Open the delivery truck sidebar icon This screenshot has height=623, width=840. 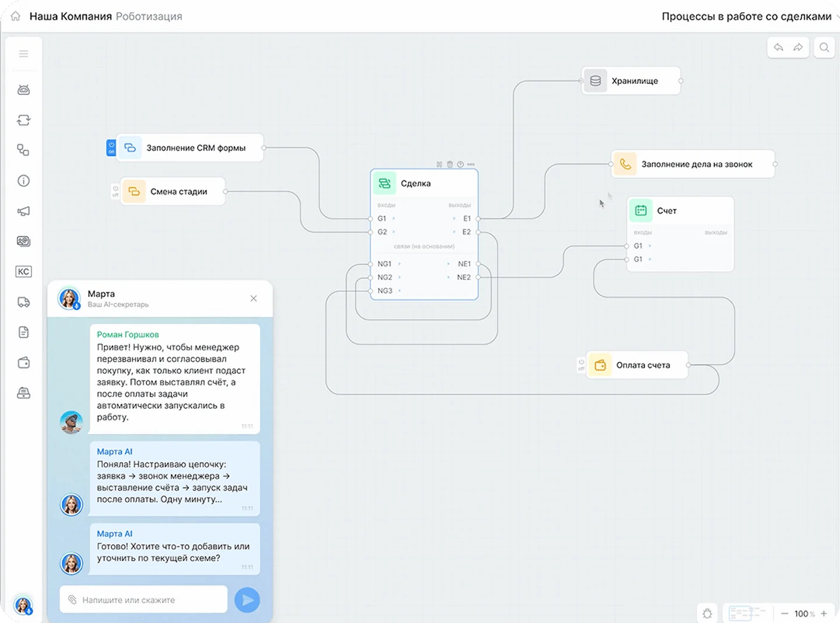click(23, 302)
